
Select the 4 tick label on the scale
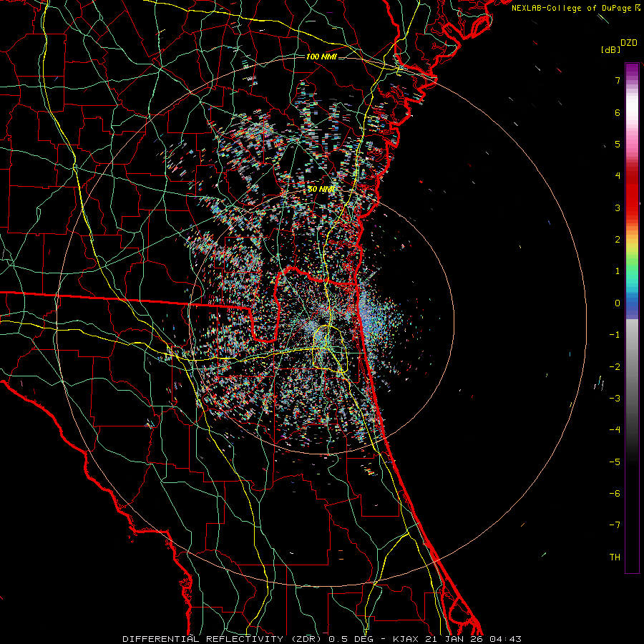pos(618,176)
